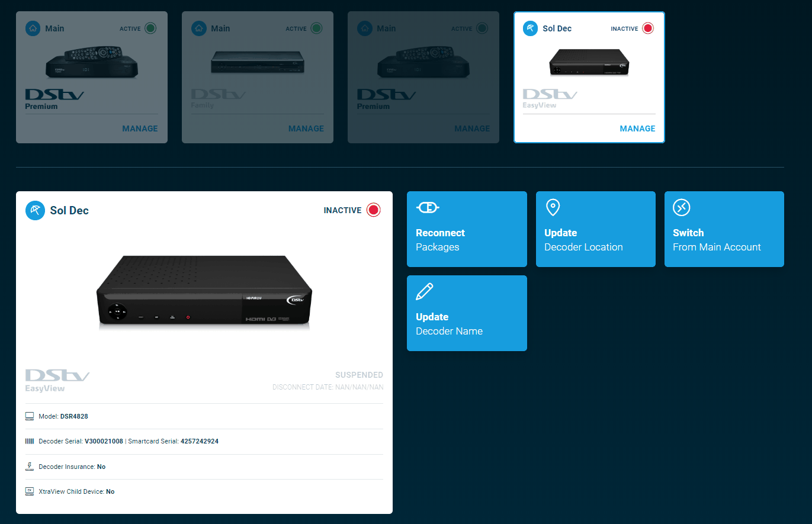Image resolution: width=812 pixels, height=524 pixels.
Task: Select the umbrella icon on Sol Dec card
Action: (530, 28)
